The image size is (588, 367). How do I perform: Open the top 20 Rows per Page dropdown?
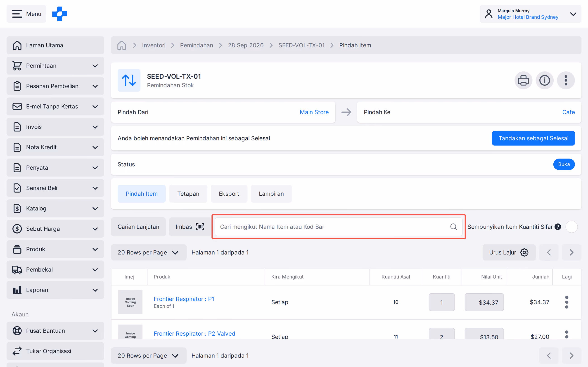pyautogui.click(x=148, y=252)
